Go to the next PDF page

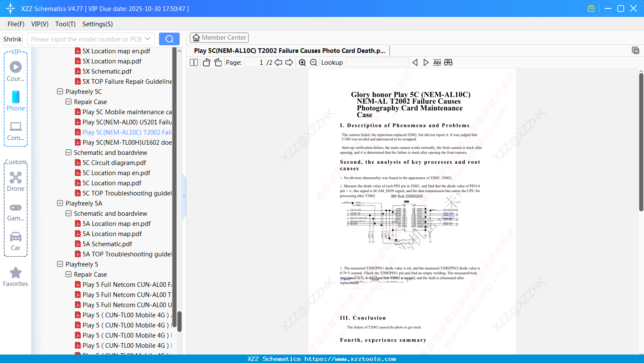[289, 63]
